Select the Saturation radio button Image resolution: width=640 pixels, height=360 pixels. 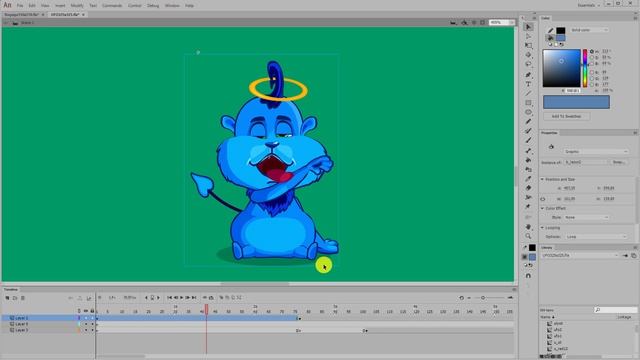point(592,58)
